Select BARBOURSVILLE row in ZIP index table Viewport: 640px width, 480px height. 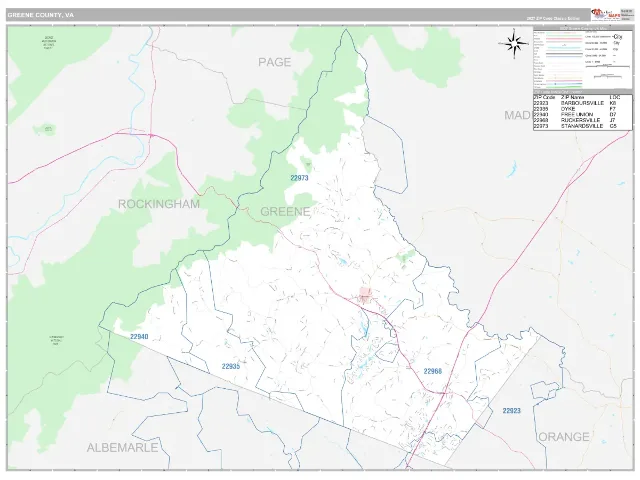click(582, 104)
